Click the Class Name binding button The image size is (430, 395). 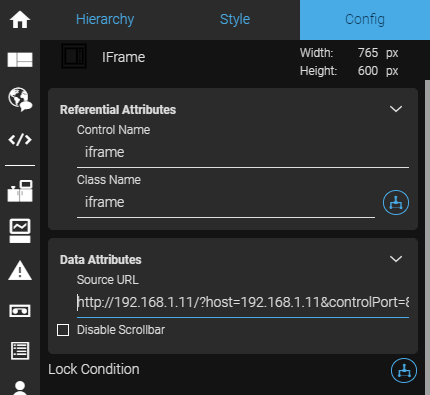(396, 202)
